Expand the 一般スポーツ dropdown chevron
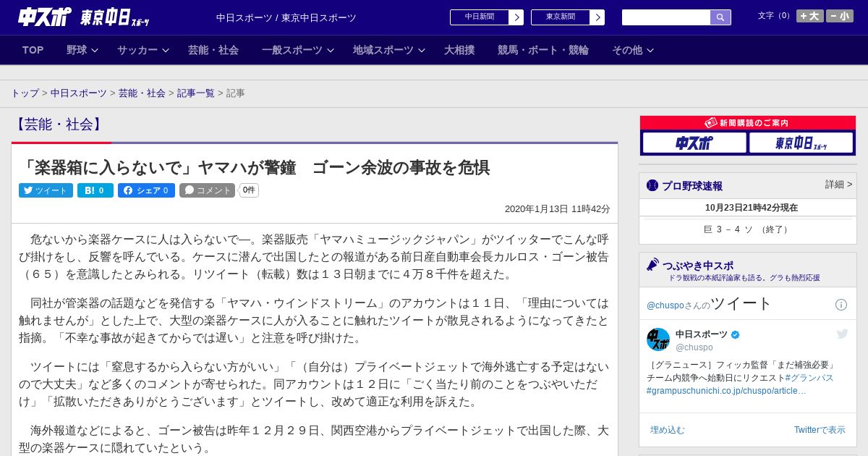The width and height of the screenshot is (868, 456). pos(331,50)
